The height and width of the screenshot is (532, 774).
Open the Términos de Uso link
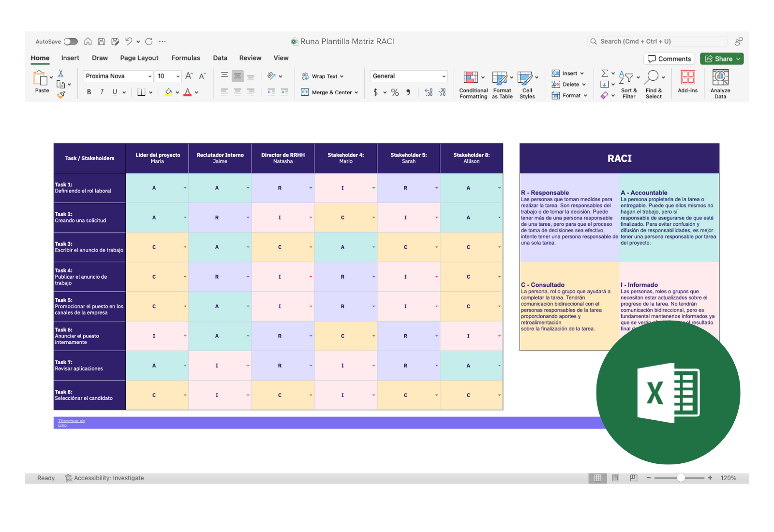(x=71, y=423)
